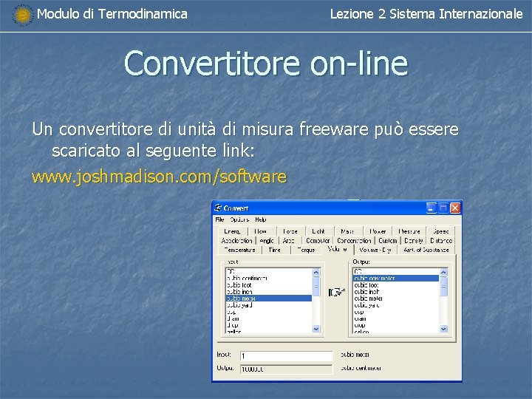Switch to the Pressure tab
Viewport: 532px width, 399px height.
[x=409, y=231]
